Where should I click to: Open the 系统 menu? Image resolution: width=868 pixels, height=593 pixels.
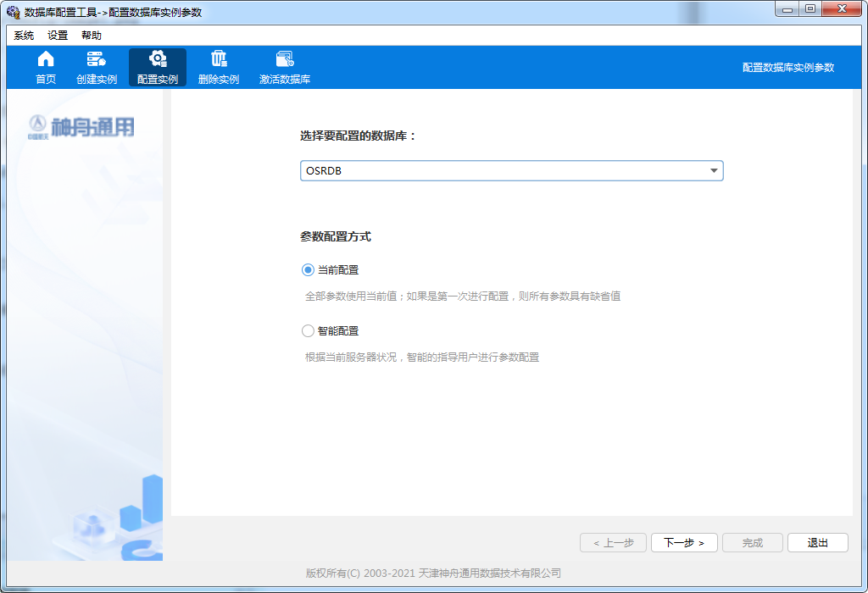24,36
